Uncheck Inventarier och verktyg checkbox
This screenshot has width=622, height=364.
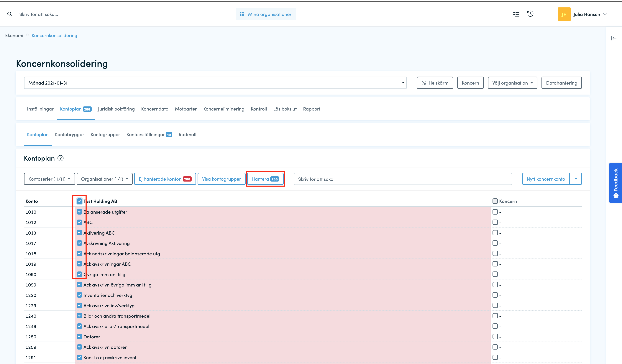[79, 295]
